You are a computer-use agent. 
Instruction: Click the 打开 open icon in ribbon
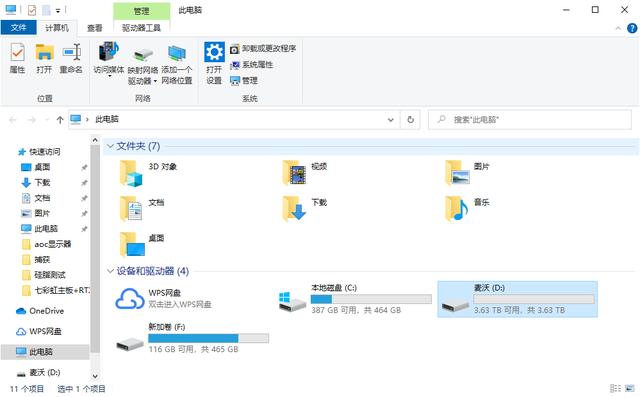pyautogui.click(x=44, y=58)
